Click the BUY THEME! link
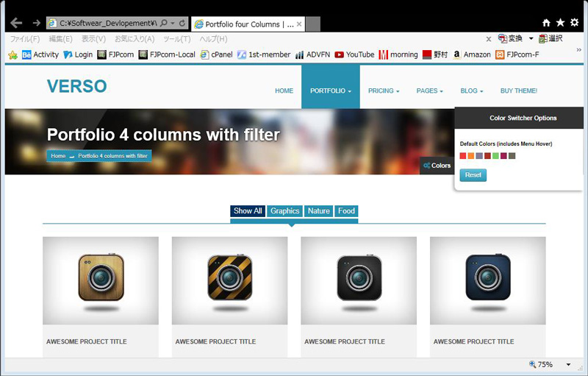Screen dimensions: 588x376 coord(519,91)
